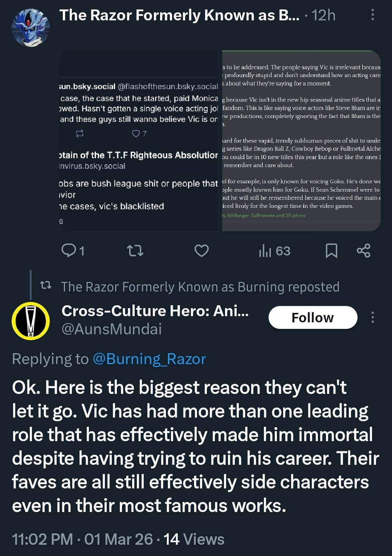Screen dimensions: 392x556
Task: Tap the Cross-Culture Hero display name
Action: (155, 311)
